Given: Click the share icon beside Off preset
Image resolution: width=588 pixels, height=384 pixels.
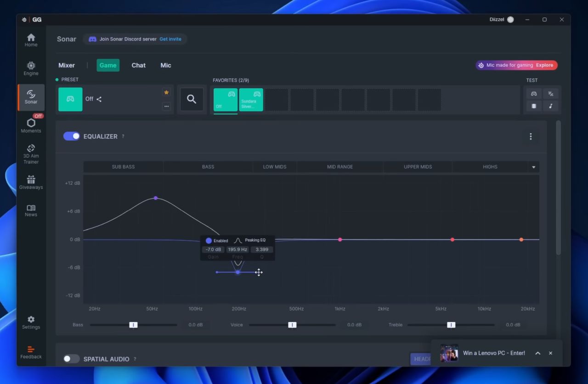Looking at the screenshot, I should 99,99.
